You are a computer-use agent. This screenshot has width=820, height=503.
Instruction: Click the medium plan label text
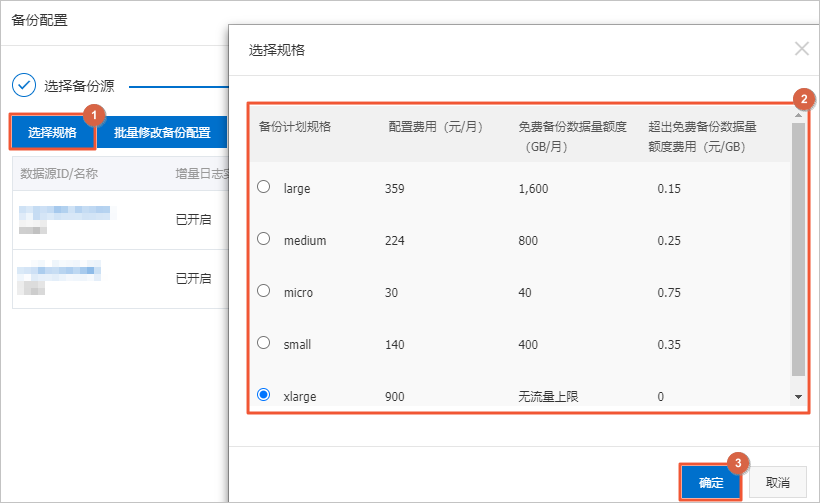click(x=305, y=241)
